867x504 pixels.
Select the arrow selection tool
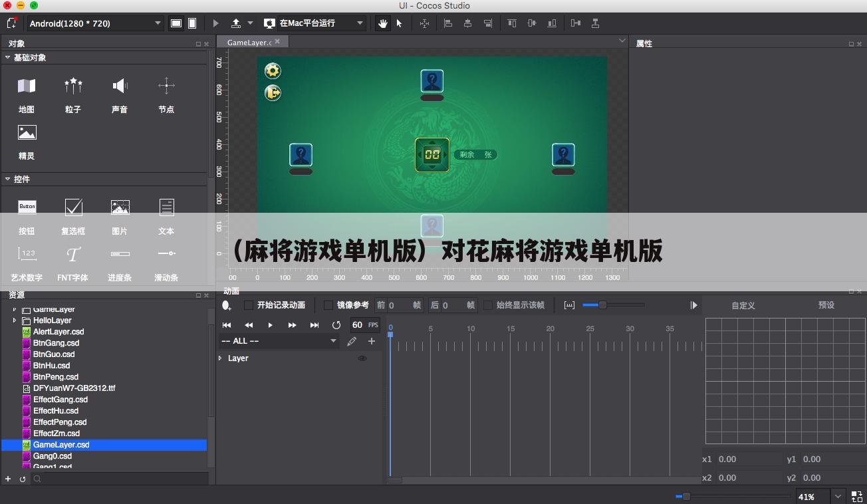click(x=399, y=23)
